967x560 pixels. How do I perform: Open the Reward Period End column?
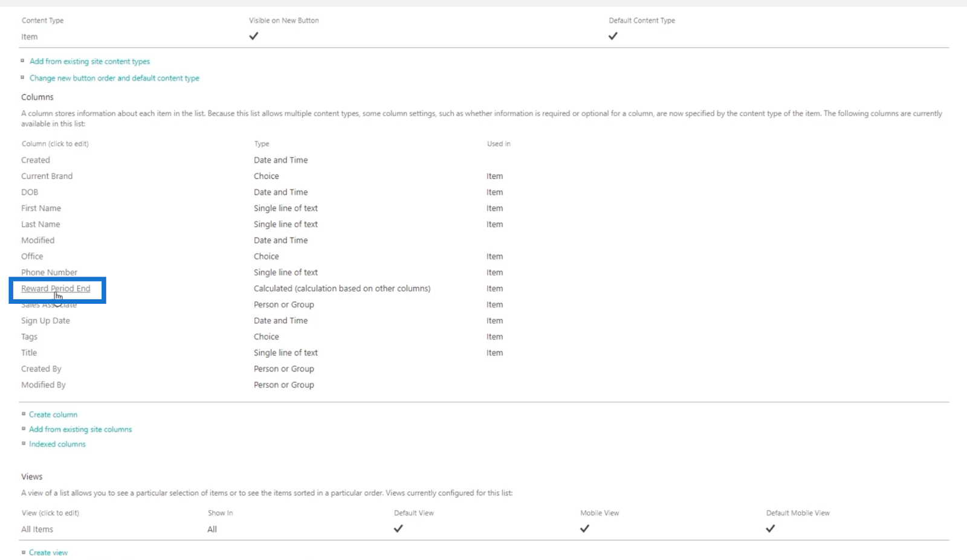(56, 289)
